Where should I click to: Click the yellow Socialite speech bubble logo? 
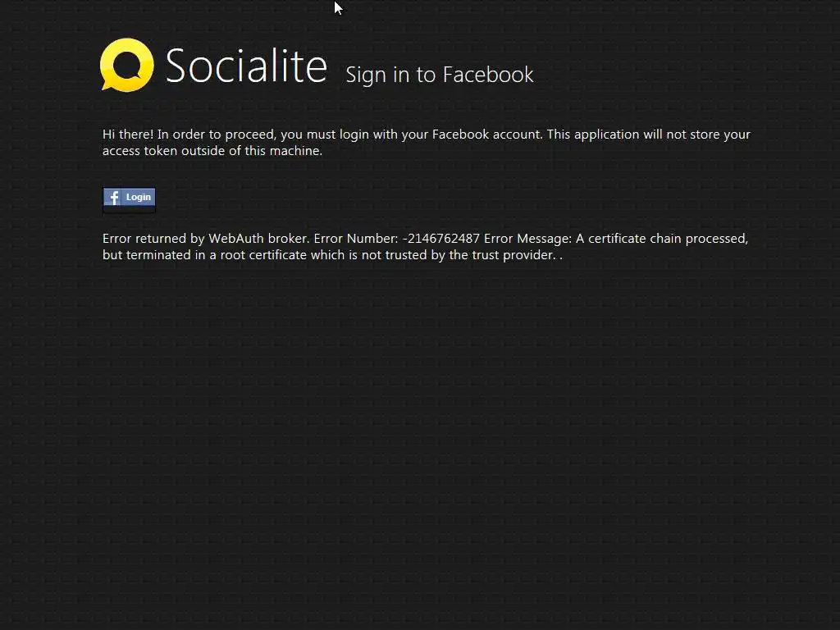point(127,65)
